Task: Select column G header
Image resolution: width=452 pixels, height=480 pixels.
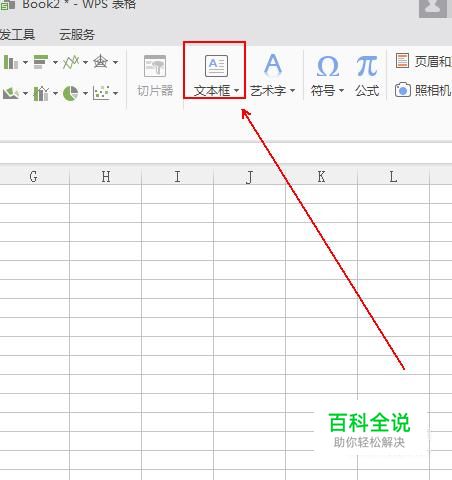Action: click(x=35, y=176)
